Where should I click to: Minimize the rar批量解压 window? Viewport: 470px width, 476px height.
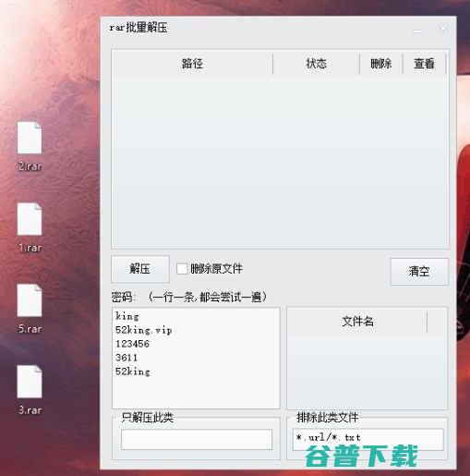pos(417,31)
